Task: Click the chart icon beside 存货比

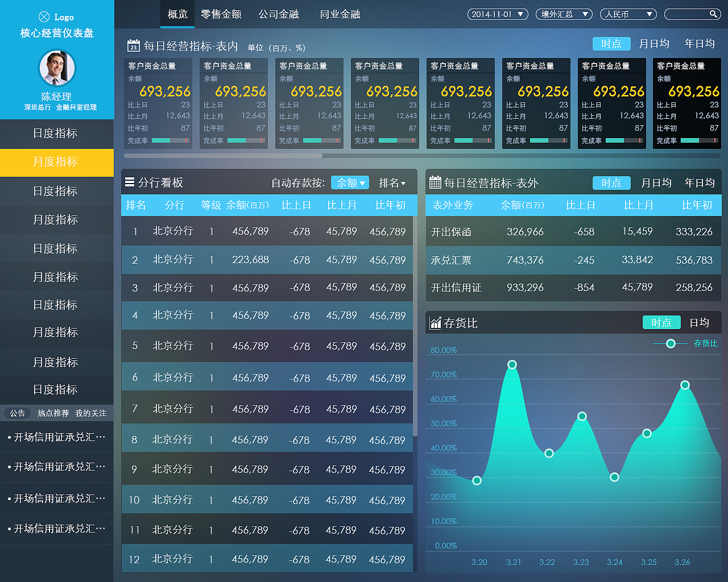Action: tap(436, 323)
